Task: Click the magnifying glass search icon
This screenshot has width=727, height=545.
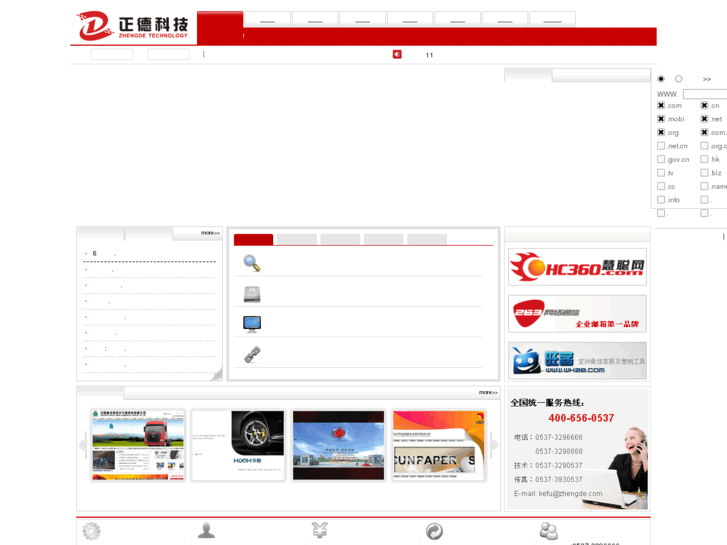Action: click(252, 263)
